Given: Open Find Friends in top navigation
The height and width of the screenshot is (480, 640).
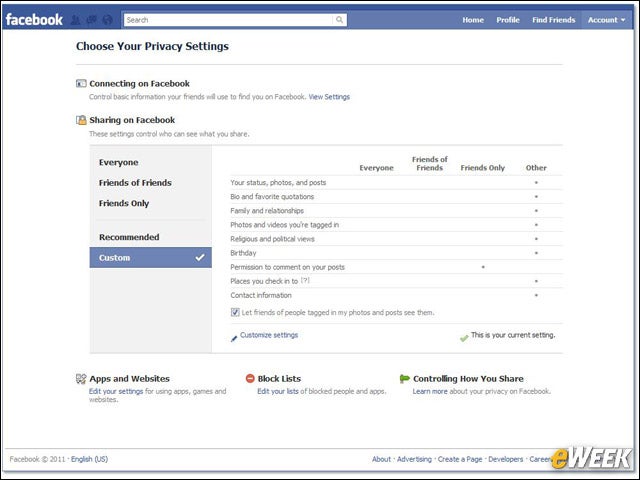Looking at the screenshot, I should [x=553, y=20].
